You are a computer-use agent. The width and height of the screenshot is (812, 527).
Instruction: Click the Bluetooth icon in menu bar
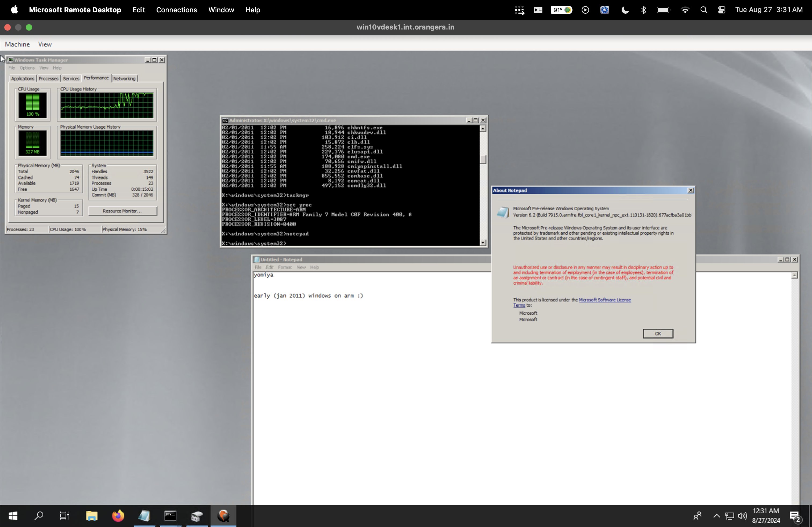(x=643, y=10)
